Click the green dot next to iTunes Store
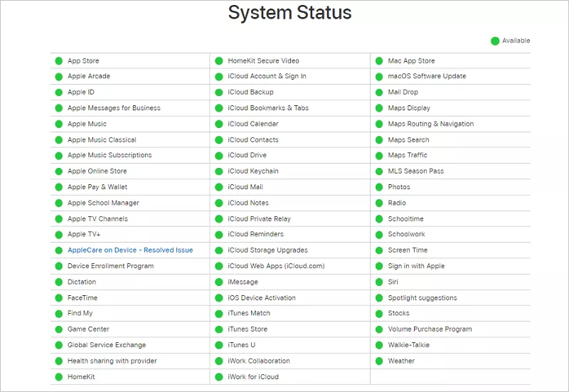 click(x=219, y=329)
